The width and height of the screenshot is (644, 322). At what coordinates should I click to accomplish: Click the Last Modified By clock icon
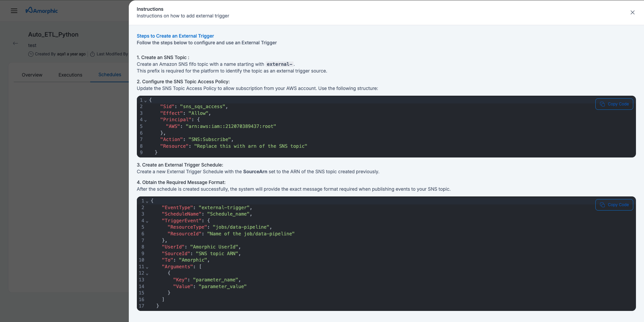pyautogui.click(x=93, y=54)
